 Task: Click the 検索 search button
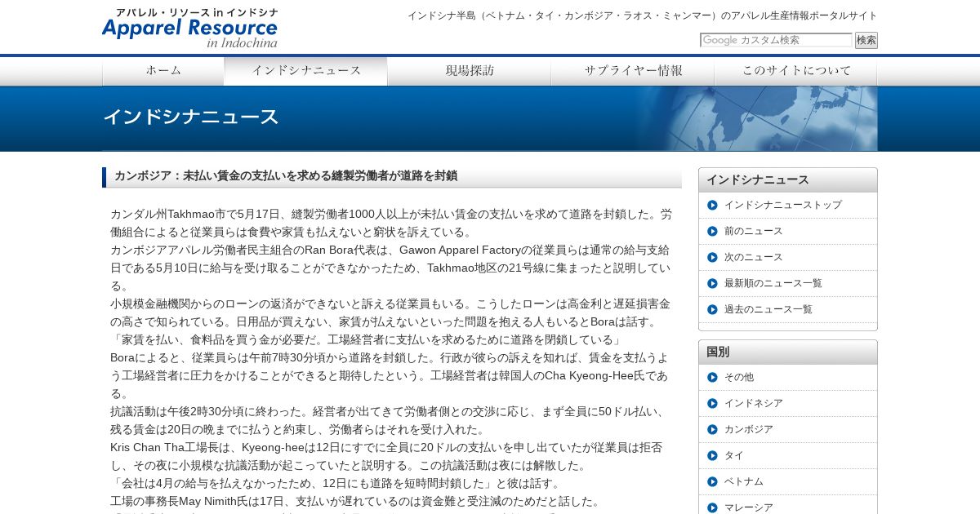click(x=866, y=40)
